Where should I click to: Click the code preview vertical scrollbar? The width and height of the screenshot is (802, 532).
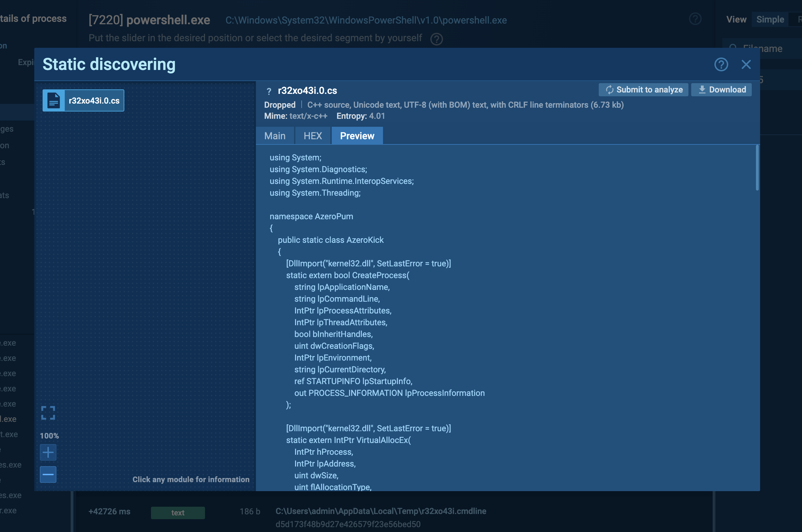[757, 168]
